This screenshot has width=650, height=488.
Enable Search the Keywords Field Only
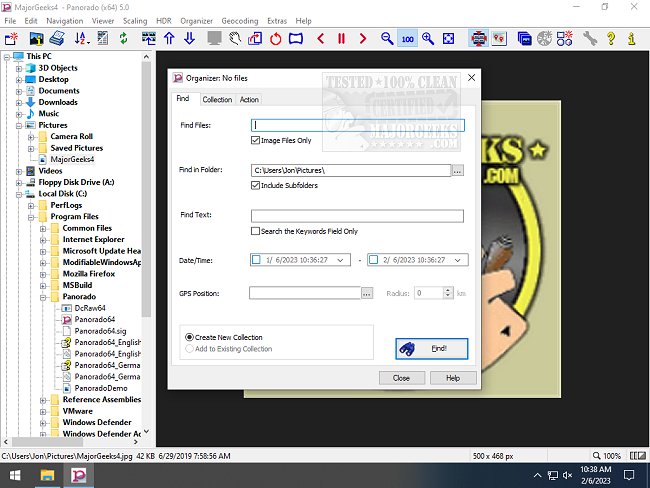click(x=255, y=231)
